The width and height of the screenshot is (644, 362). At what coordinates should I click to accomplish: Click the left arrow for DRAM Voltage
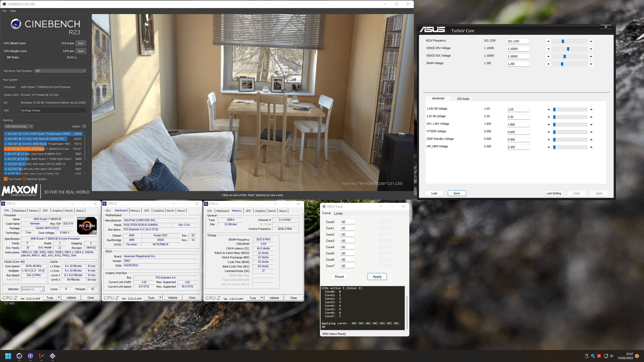click(x=548, y=64)
